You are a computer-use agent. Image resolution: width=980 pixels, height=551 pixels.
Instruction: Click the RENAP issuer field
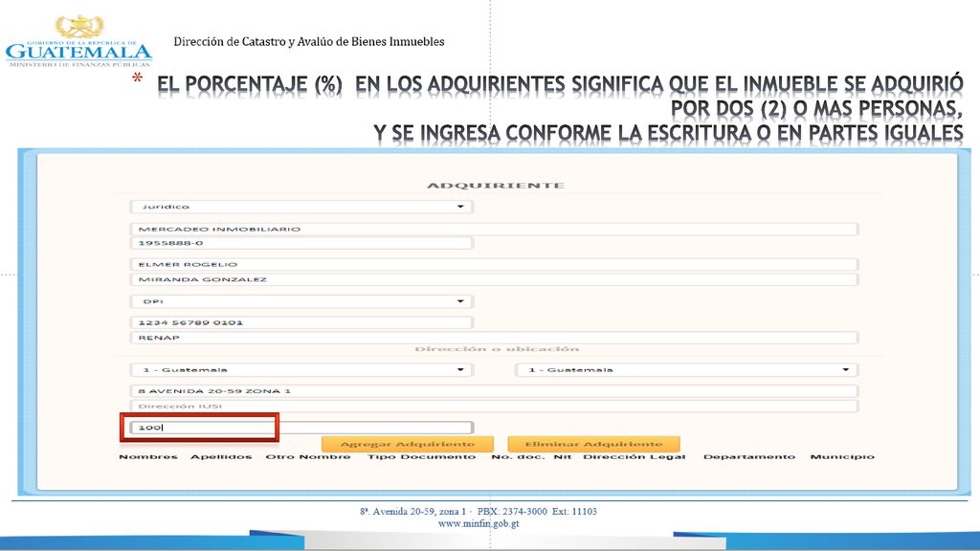[494, 338]
